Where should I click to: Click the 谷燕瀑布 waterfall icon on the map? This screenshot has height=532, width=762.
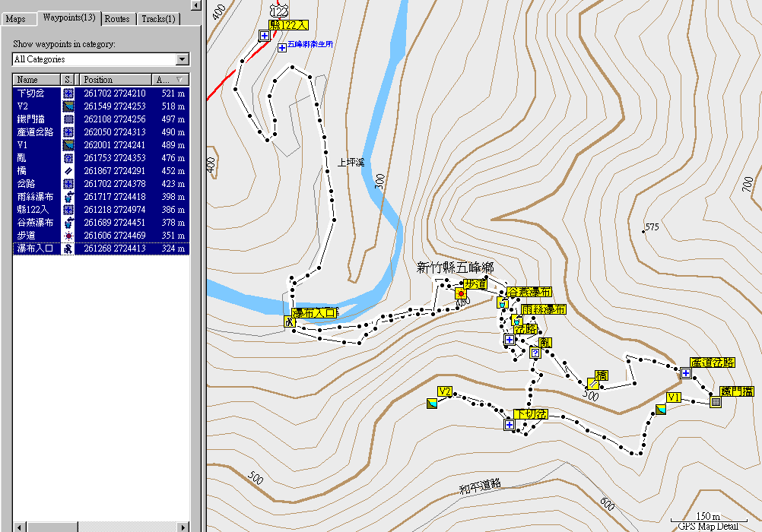(x=503, y=303)
